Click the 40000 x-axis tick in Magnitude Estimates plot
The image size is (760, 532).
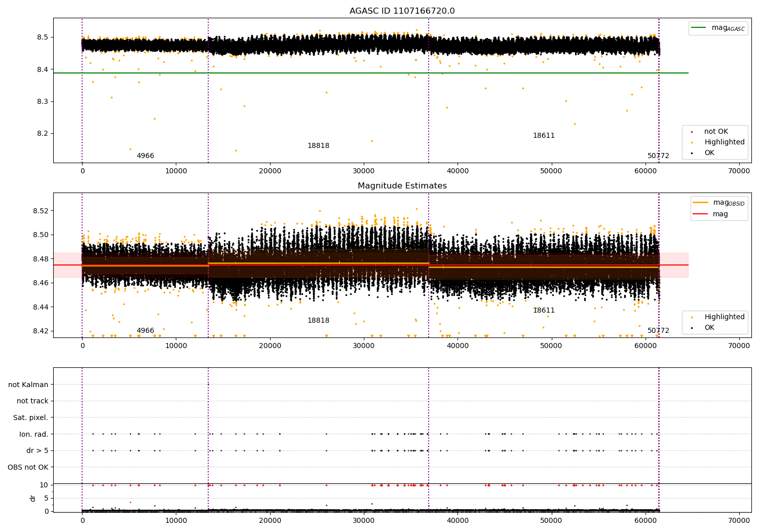(458, 346)
